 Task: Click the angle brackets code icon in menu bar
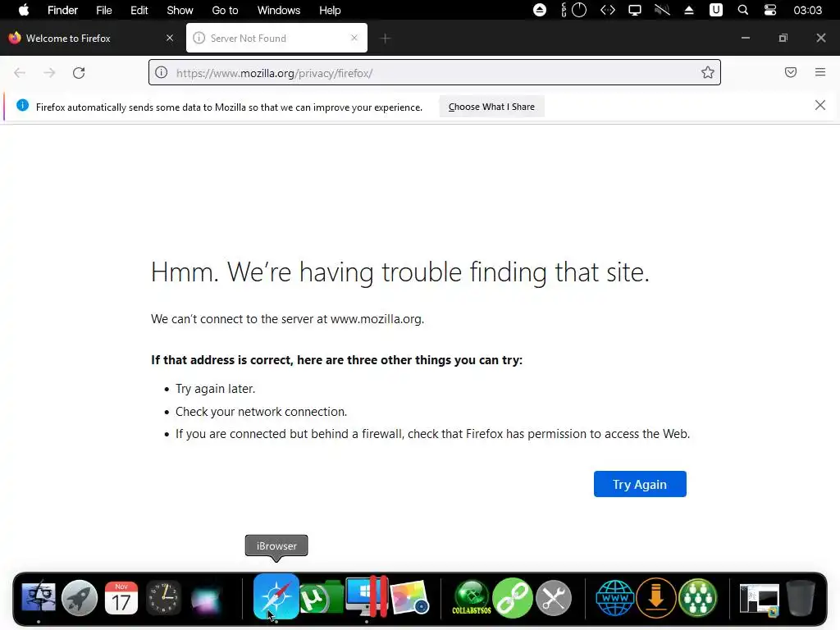(x=608, y=10)
